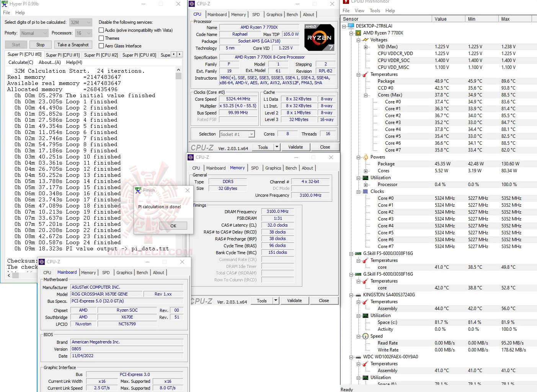This screenshot has height=392, width=537.
Task: Click the Validate button in CPU-Z
Action: (x=295, y=147)
